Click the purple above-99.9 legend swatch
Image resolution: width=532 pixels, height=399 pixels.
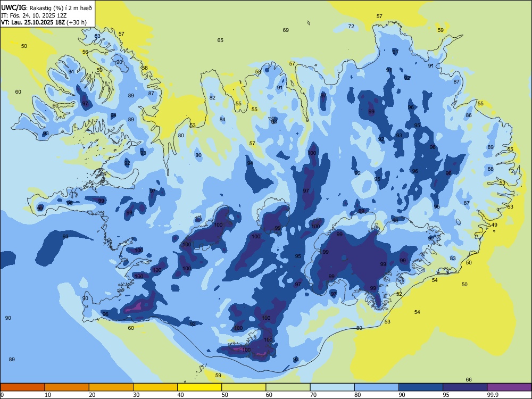pyautogui.click(x=509, y=387)
